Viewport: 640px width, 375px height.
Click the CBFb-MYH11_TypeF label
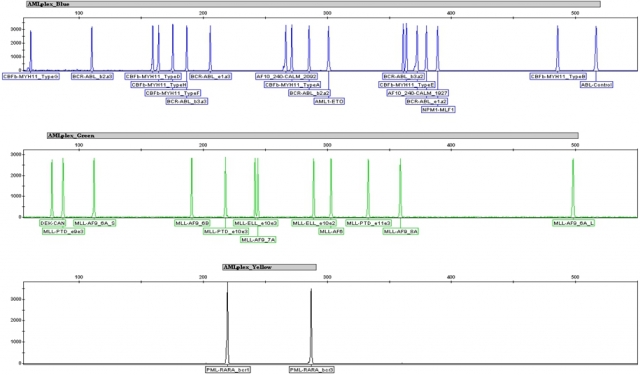[173, 93]
